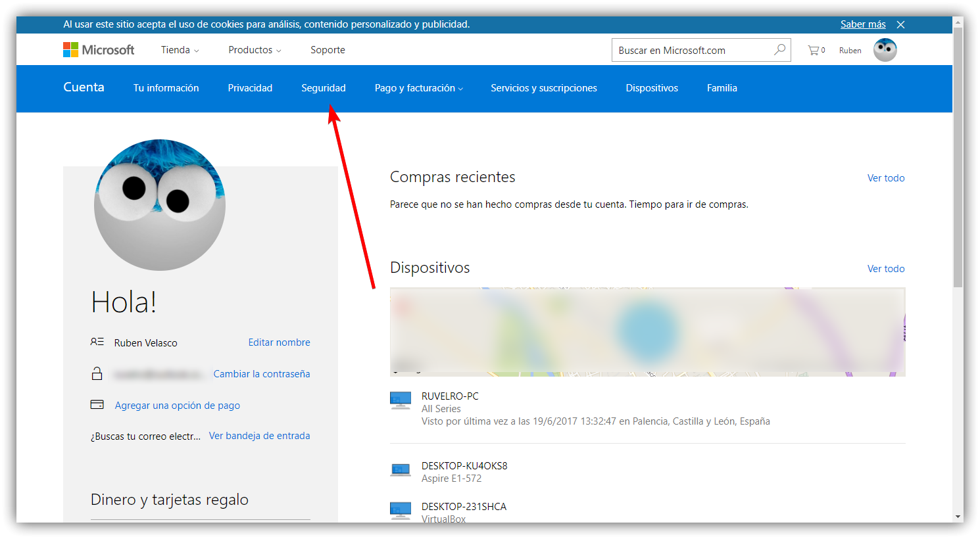Open the Familia tab

click(x=722, y=88)
